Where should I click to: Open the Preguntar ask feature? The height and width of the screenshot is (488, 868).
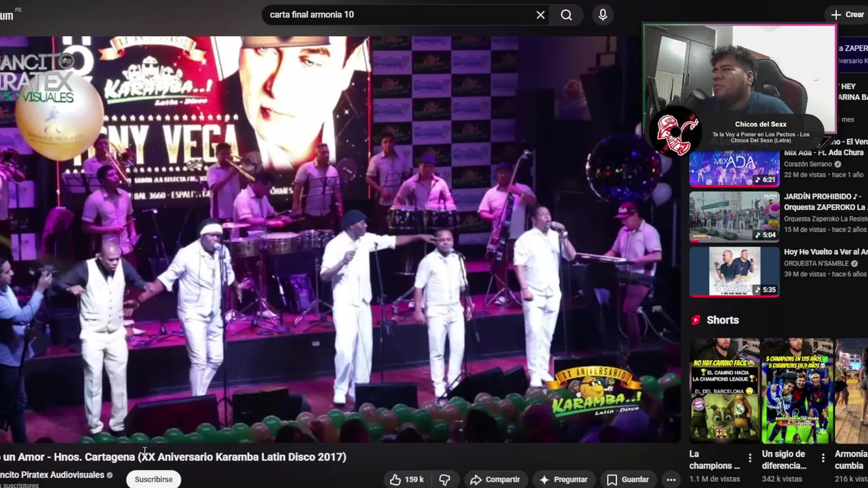click(563, 479)
